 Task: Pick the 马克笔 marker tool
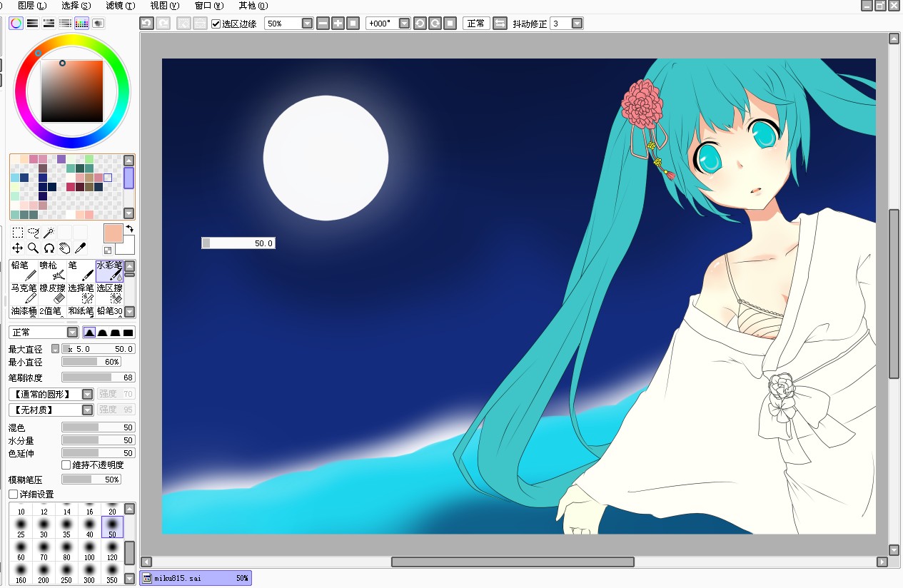(24, 293)
